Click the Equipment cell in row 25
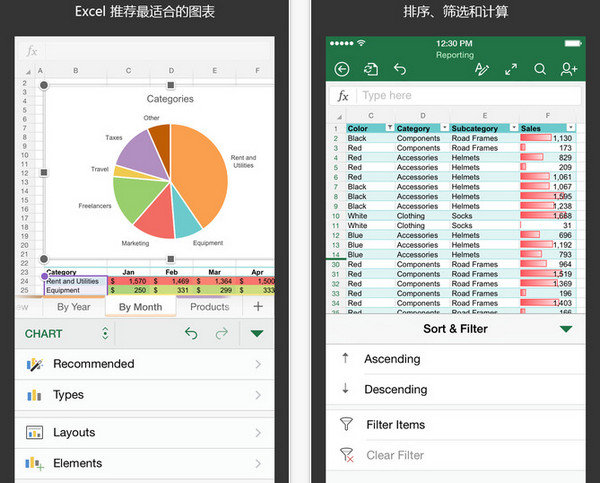600x483 pixels. (x=76, y=290)
